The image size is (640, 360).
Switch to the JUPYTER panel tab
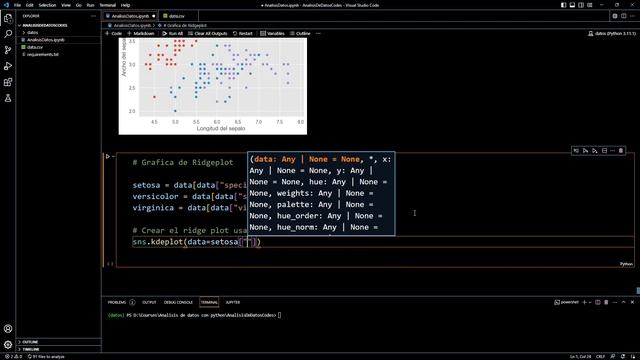point(233,302)
